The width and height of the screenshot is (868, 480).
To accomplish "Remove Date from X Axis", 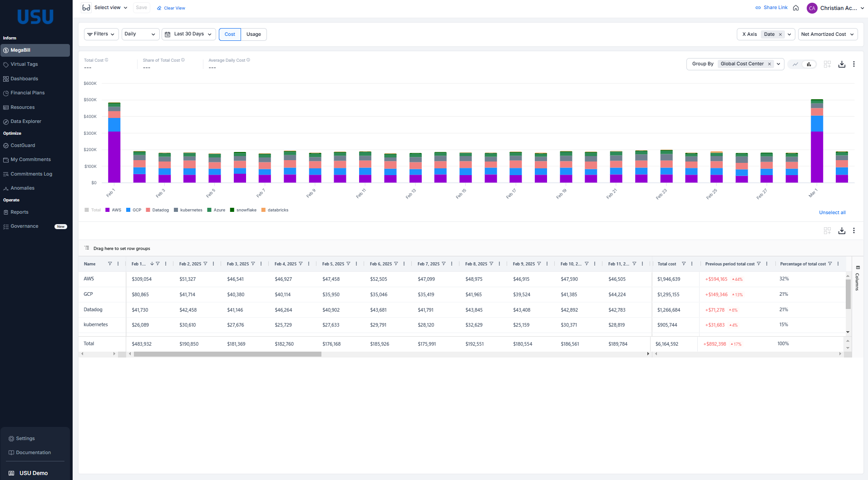I will pyautogui.click(x=780, y=34).
